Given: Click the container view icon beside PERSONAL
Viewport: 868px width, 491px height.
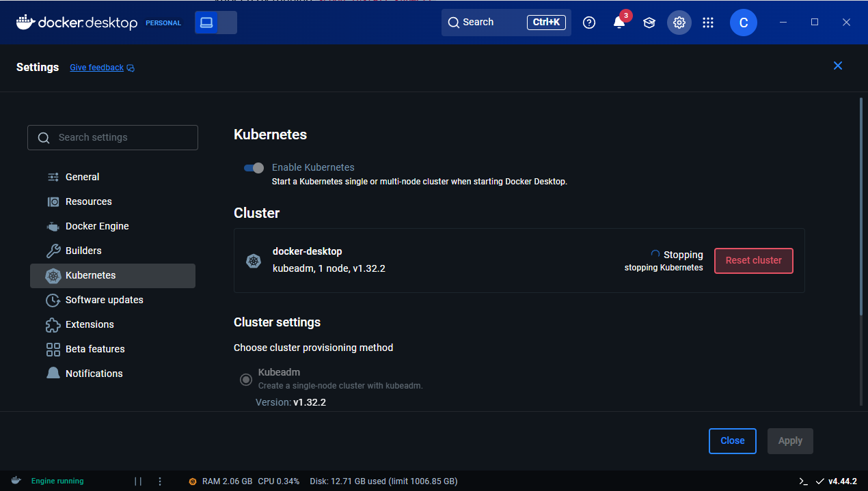Looking at the screenshot, I should point(206,23).
